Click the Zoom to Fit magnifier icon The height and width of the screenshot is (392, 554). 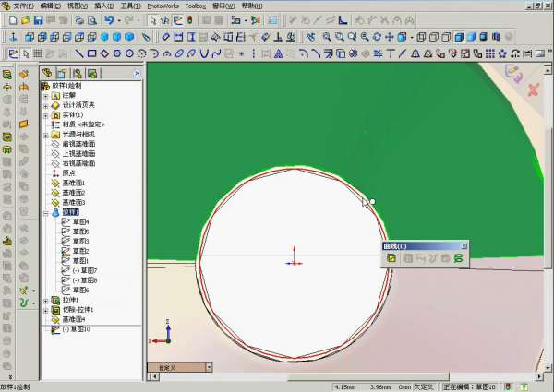pos(326,37)
